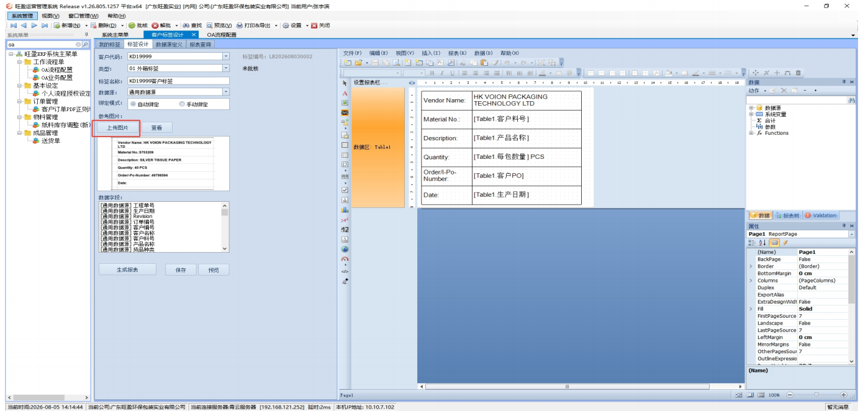
Task: Switch to the 我的标签 tab
Action: pos(110,44)
